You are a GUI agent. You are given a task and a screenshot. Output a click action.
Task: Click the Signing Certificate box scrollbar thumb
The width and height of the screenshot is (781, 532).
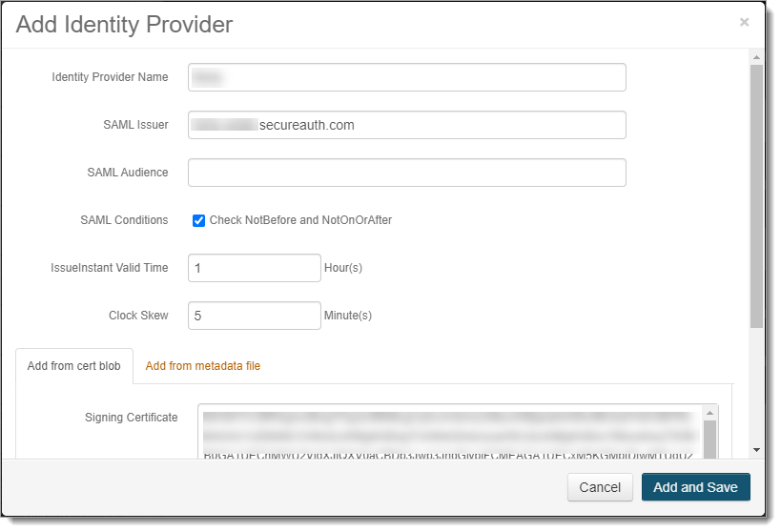pos(709,440)
